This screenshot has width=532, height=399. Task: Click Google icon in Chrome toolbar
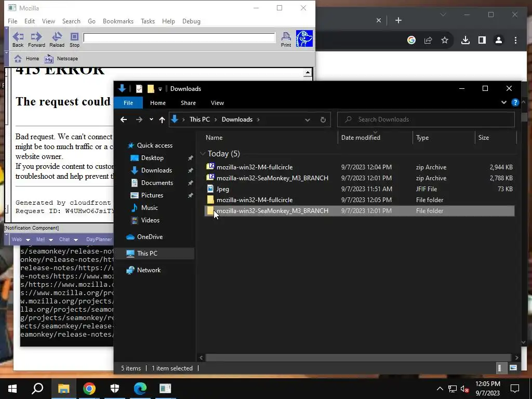[x=411, y=40]
